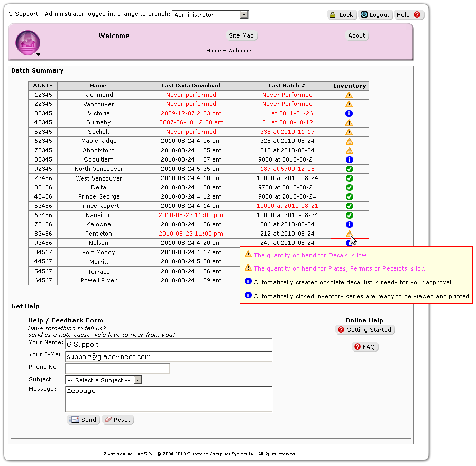The height and width of the screenshot is (466, 476).
Task: Click the green check icon for Nanaimo
Action: [x=350, y=215]
